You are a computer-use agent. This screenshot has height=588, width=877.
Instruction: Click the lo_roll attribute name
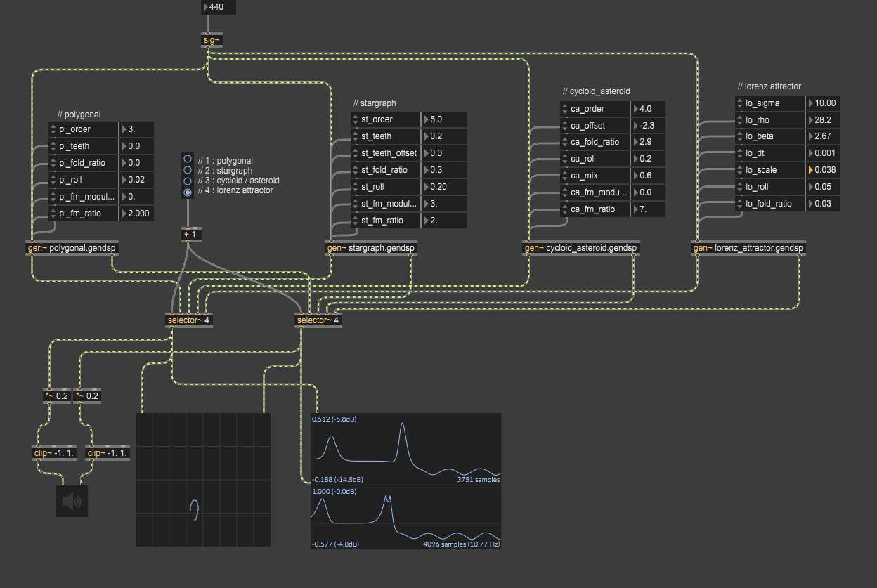(757, 187)
